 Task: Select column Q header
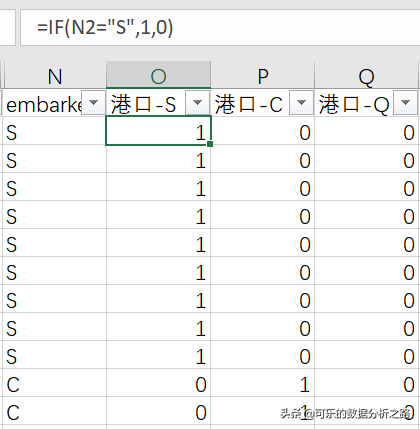[367, 76]
